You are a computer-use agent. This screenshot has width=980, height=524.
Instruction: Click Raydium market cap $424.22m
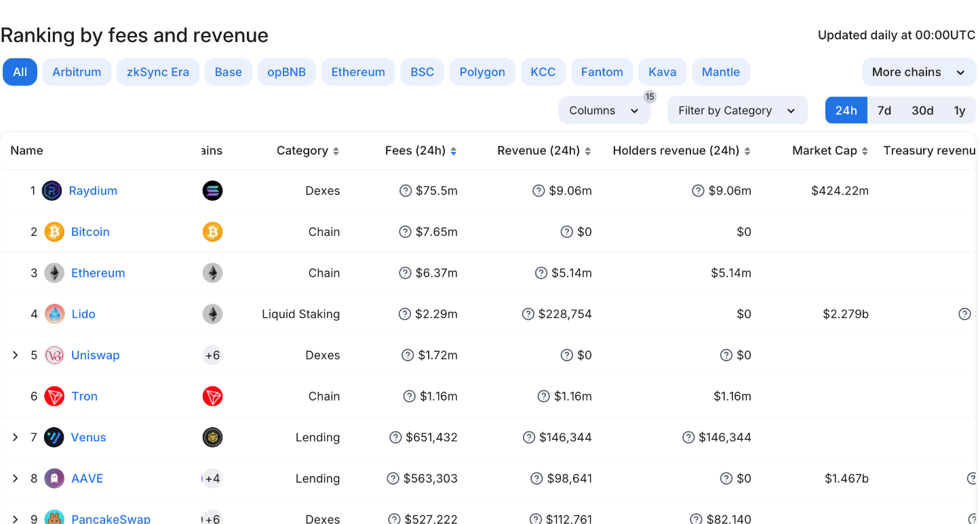(x=840, y=190)
